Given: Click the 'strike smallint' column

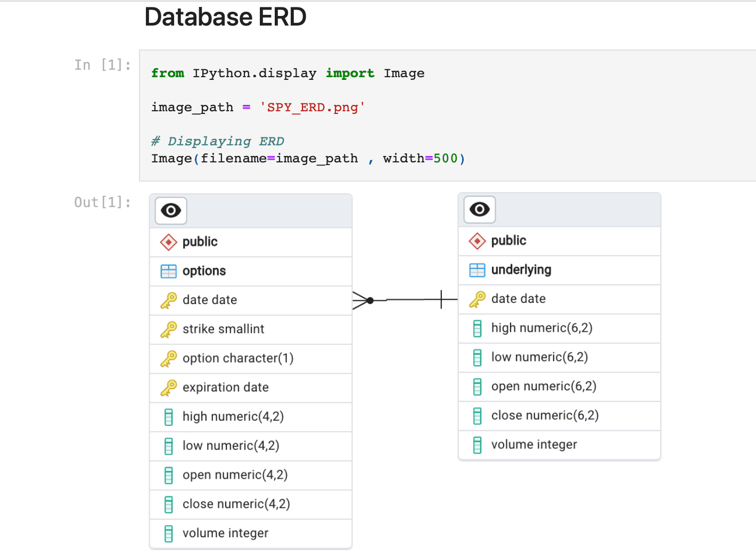Looking at the screenshot, I should (224, 330).
